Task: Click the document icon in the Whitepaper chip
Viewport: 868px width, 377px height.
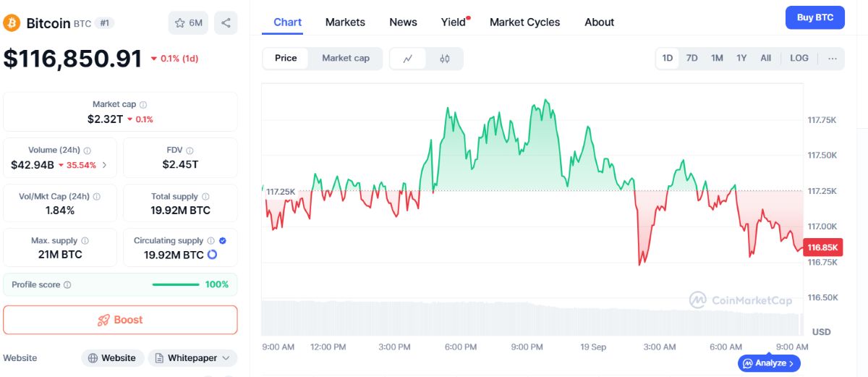Action: tap(159, 358)
